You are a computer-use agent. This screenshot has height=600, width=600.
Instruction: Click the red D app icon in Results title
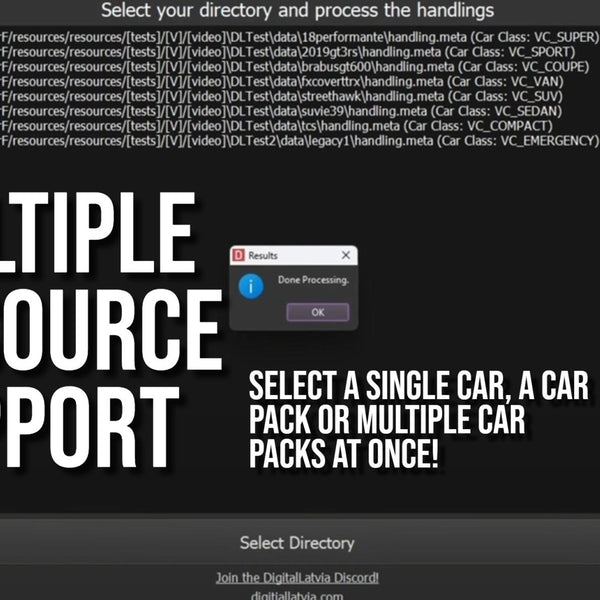click(x=239, y=255)
